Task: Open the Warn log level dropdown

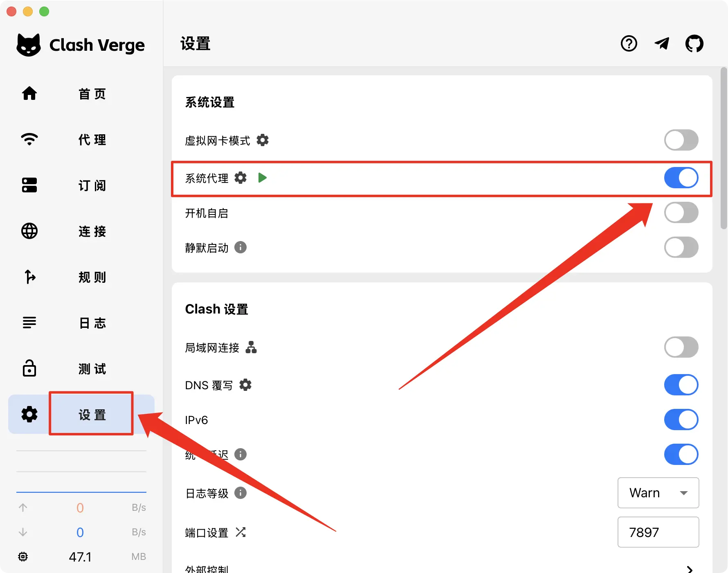Action: coord(658,493)
